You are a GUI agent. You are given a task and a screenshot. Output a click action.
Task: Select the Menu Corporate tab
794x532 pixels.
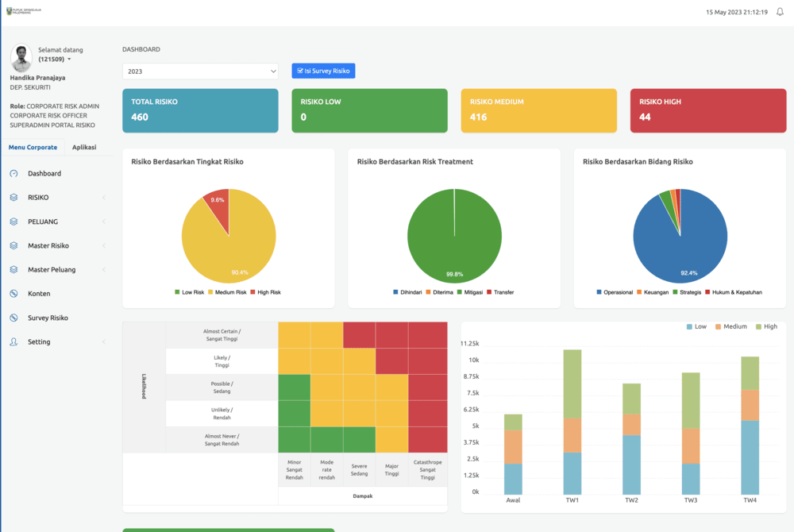pyautogui.click(x=33, y=148)
